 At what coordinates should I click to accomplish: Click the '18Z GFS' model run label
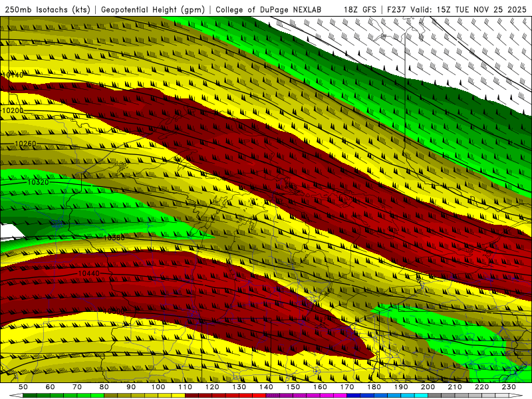[x=360, y=9]
